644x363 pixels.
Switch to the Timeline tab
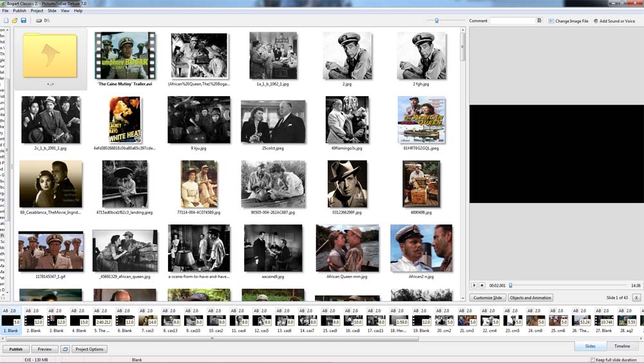(x=621, y=346)
